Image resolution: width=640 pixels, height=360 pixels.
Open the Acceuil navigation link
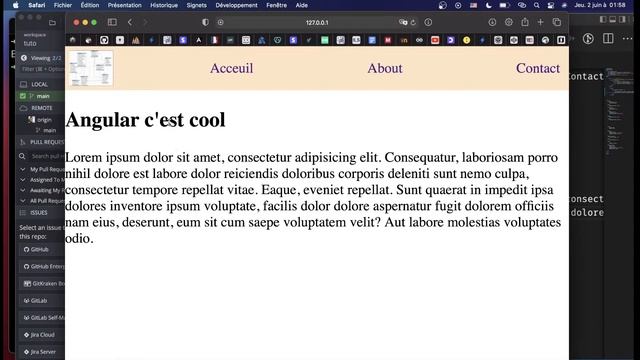[x=231, y=68]
